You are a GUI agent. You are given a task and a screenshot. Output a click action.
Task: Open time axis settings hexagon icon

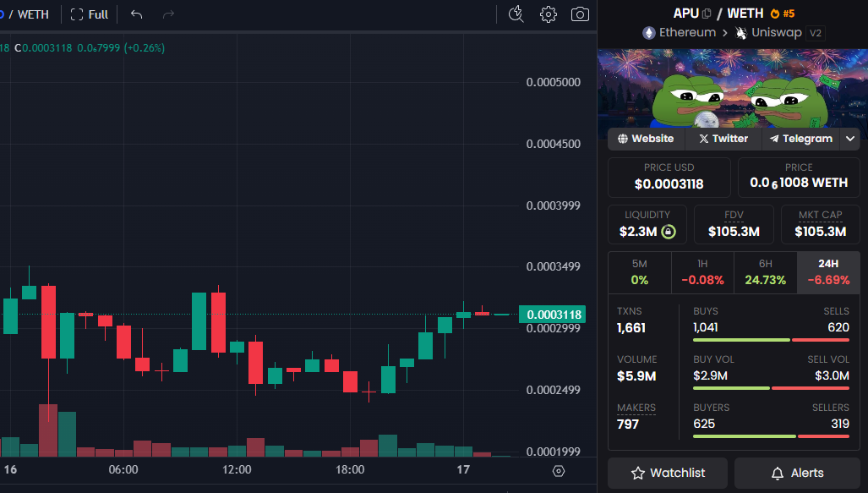[559, 471]
